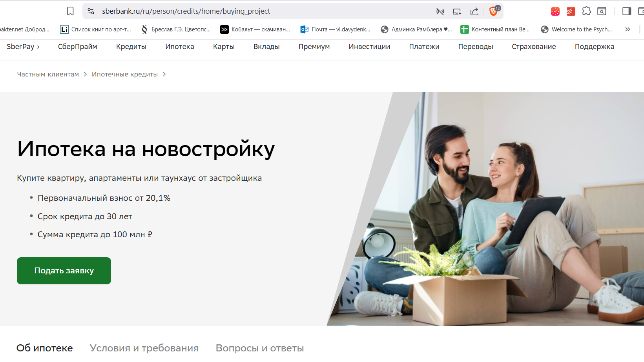Open the Ипотека menu item
This screenshot has height=362, width=644.
[x=180, y=47]
